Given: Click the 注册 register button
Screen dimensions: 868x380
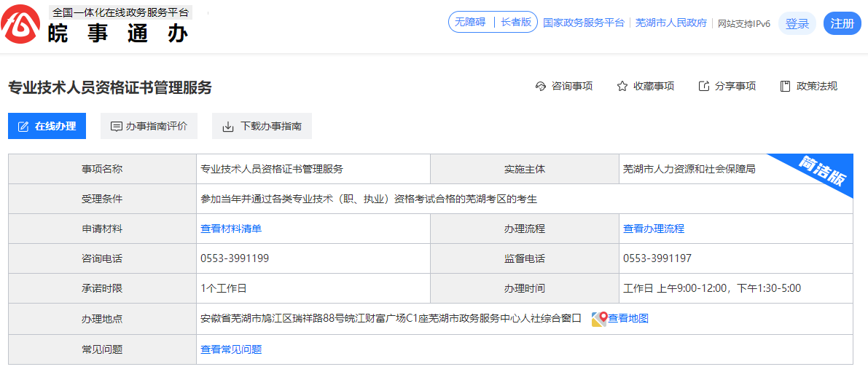Looking at the screenshot, I should [x=842, y=23].
